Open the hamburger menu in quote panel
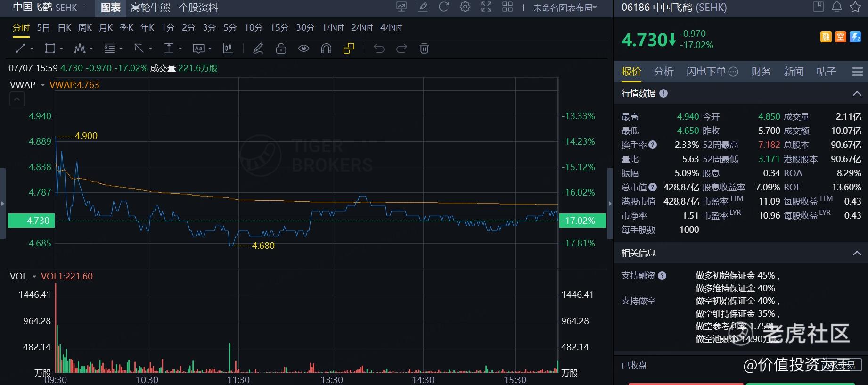Viewport: 868px width, 385px height. pyautogui.click(x=858, y=72)
